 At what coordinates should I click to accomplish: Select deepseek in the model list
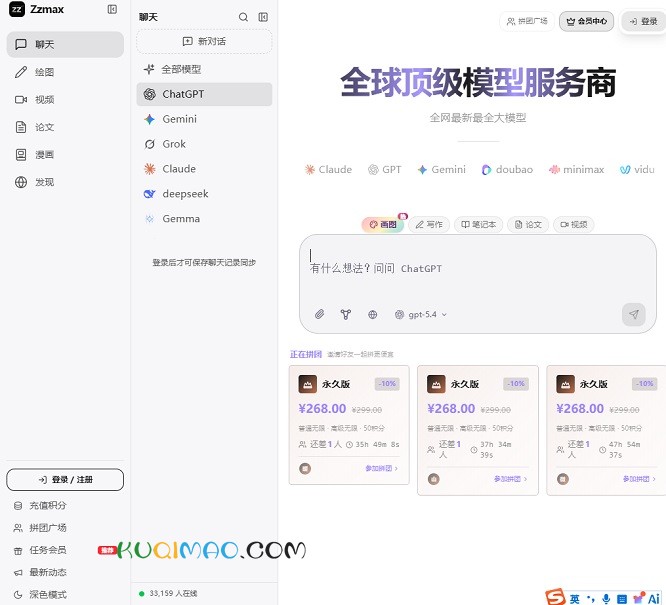[204, 194]
